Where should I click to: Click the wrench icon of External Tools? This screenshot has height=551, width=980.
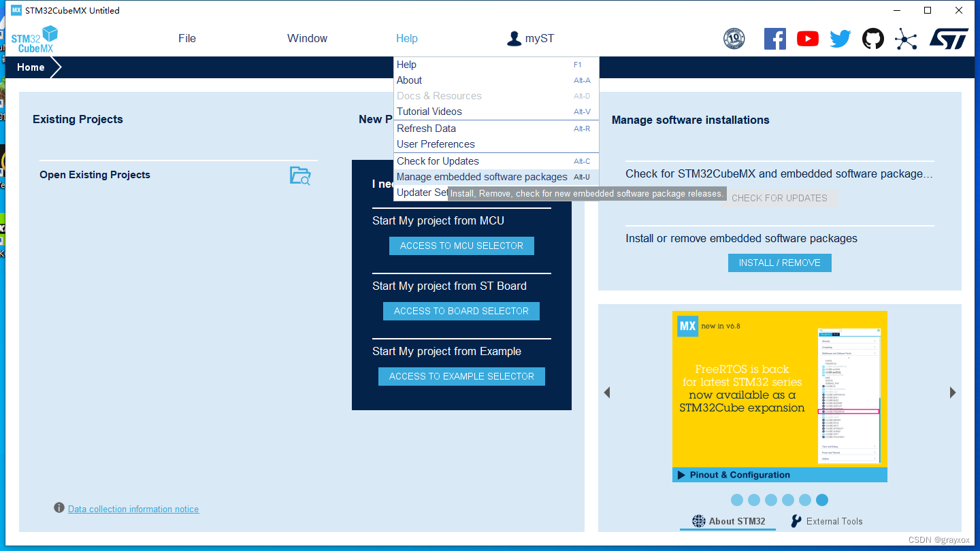[x=796, y=521]
